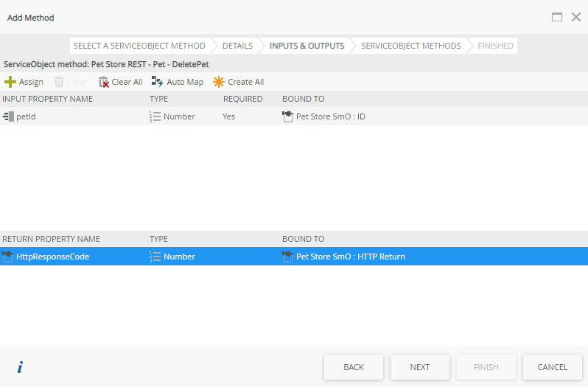Screen dimensions: 588x387
Task: Maximize the Add Method dialog
Action: (x=557, y=17)
